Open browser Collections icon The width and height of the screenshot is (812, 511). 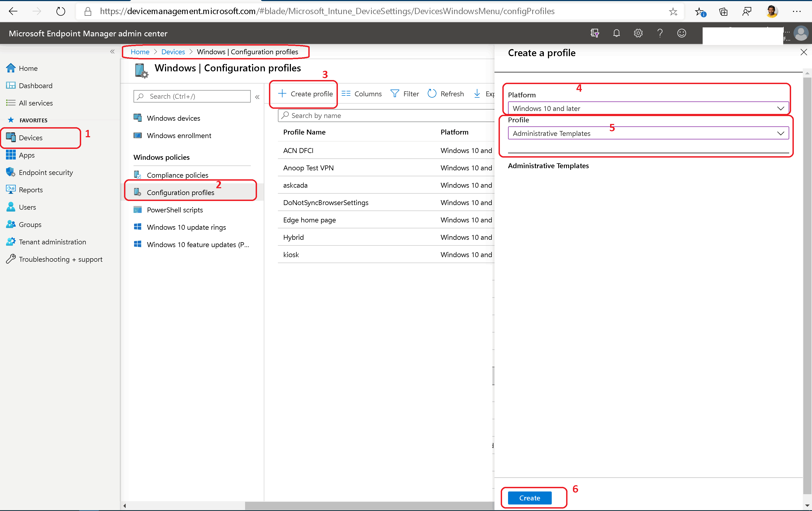pos(723,12)
